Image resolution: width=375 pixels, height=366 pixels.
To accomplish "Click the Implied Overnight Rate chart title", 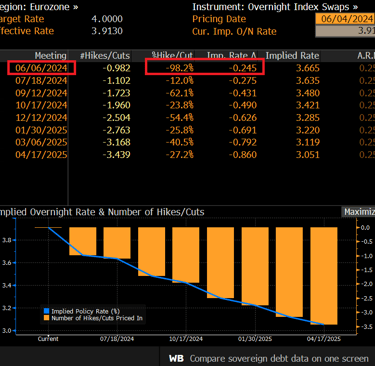I will (102, 212).
